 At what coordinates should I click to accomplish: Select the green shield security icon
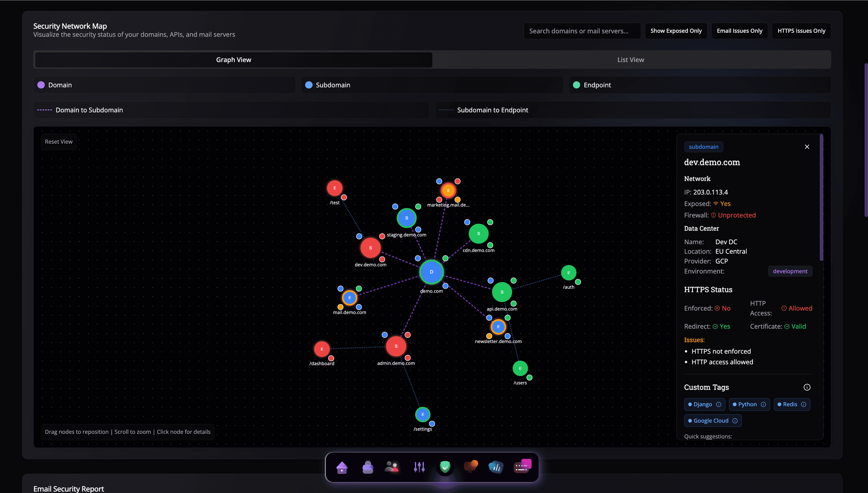click(x=445, y=467)
